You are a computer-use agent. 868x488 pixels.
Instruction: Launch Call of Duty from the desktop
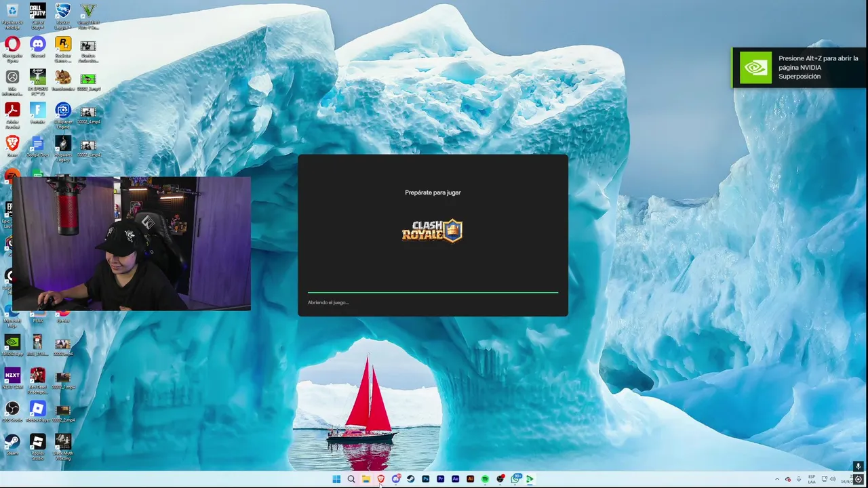[38, 15]
